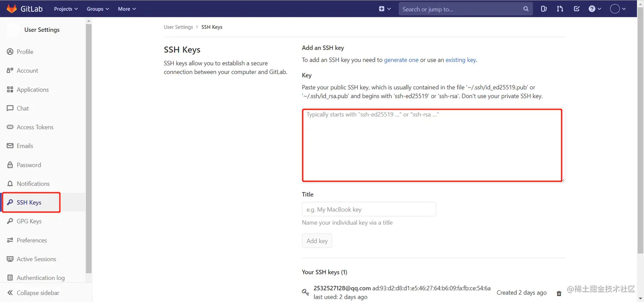Open the 2532527128@qq.com SSH key
Image resolution: width=644 pixels, height=302 pixels.
coord(342,288)
